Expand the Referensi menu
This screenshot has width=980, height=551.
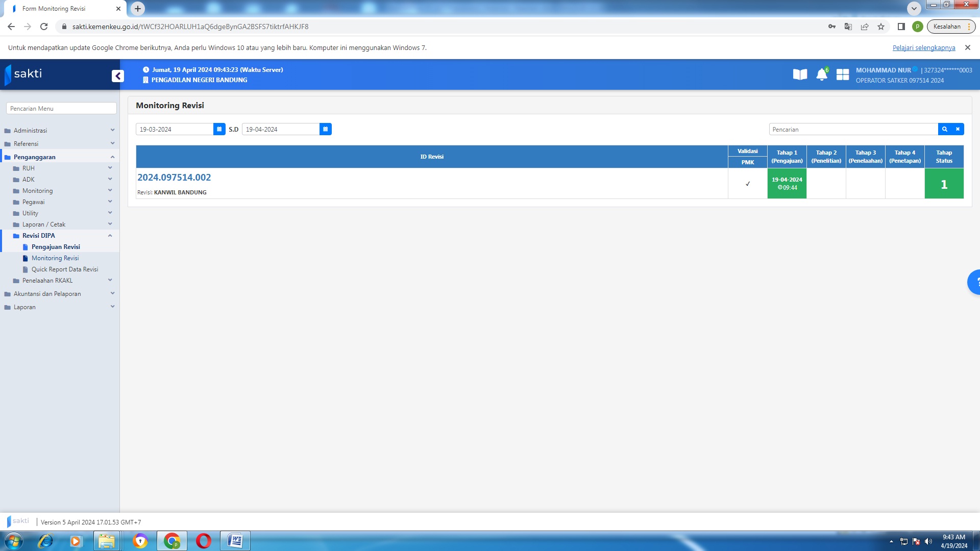tap(26, 144)
